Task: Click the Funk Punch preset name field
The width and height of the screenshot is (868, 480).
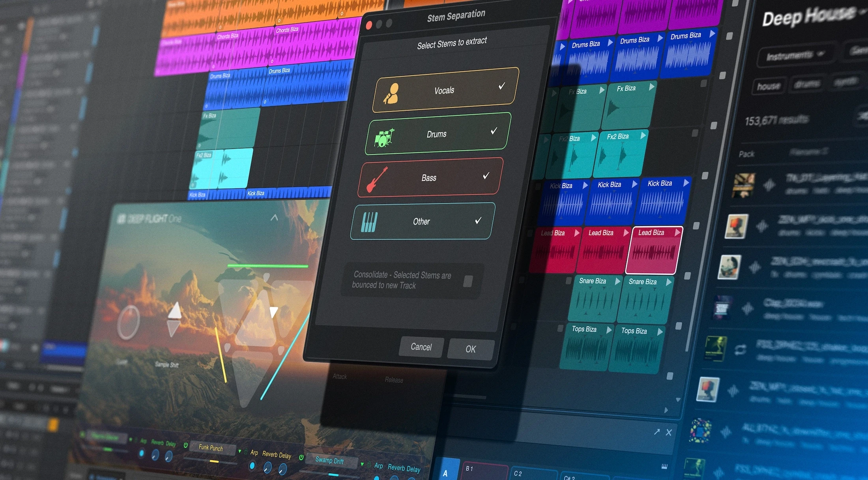Action: tap(212, 448)
